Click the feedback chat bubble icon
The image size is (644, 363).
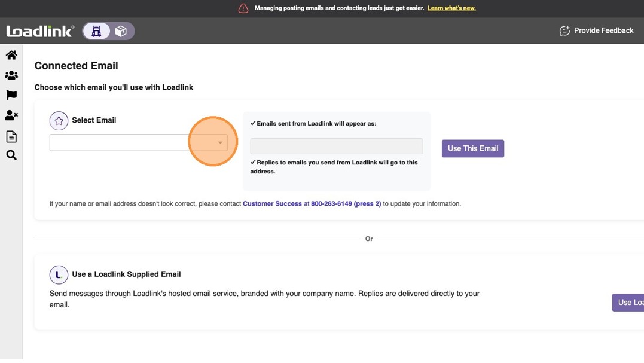(x=564, y=30)
